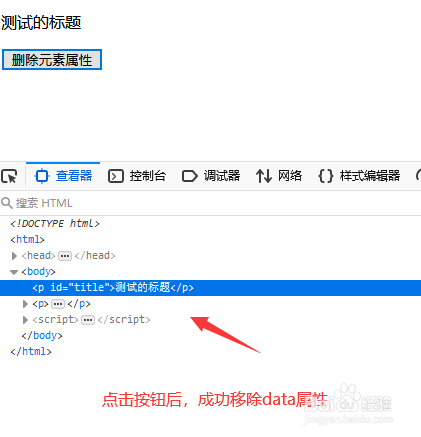Open the 调试器 debugger tab
The height and width of the screenshot is (437, 421).
pos(211,176)
